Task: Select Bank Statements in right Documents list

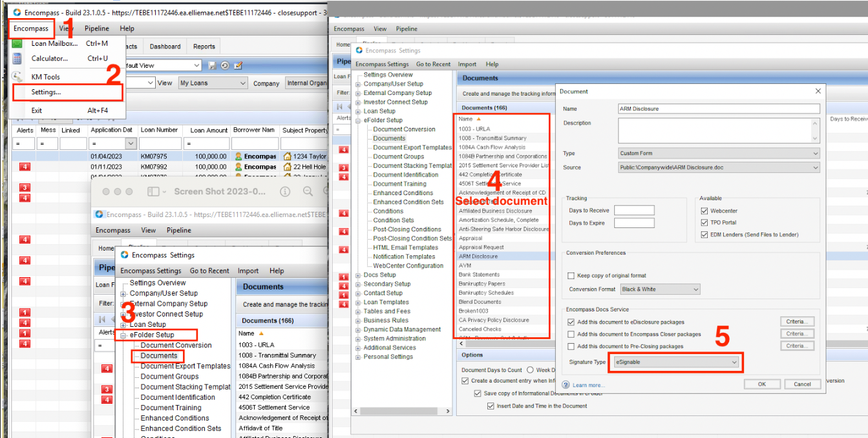Action: tap(479, 275)
